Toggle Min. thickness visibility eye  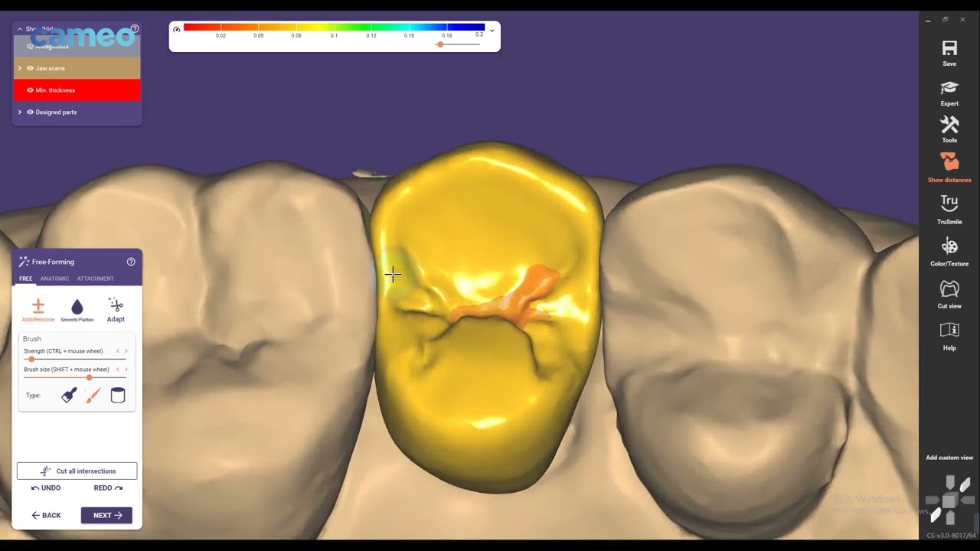31,90
